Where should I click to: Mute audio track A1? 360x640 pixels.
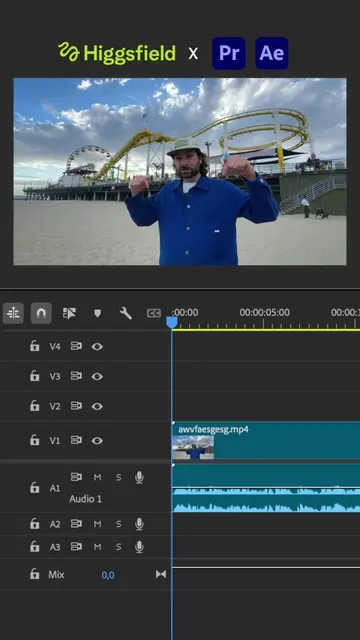(97, 477)
